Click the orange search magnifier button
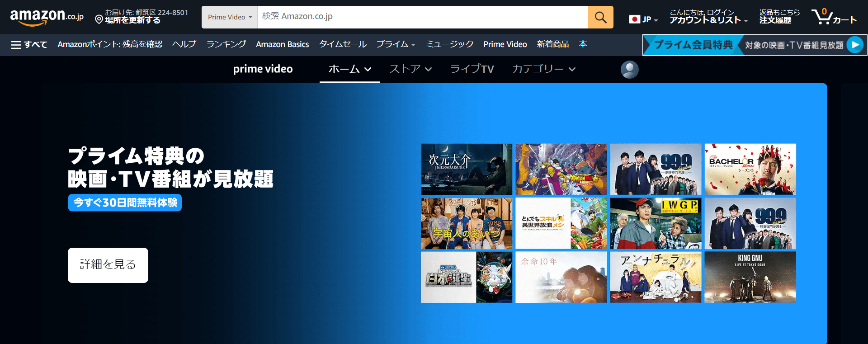868x344 pixels. tap(600, 17)
